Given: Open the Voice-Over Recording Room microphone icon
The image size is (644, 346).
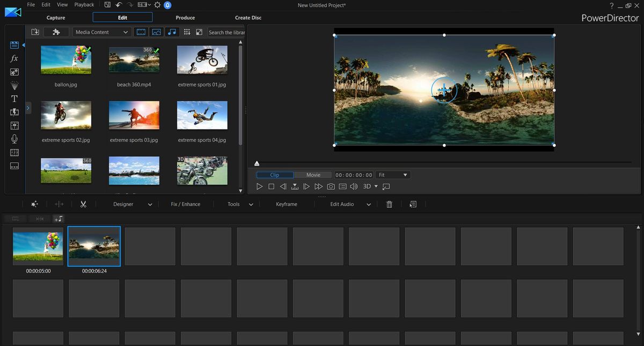Looking at the screenshot, I should click(14, 139).
